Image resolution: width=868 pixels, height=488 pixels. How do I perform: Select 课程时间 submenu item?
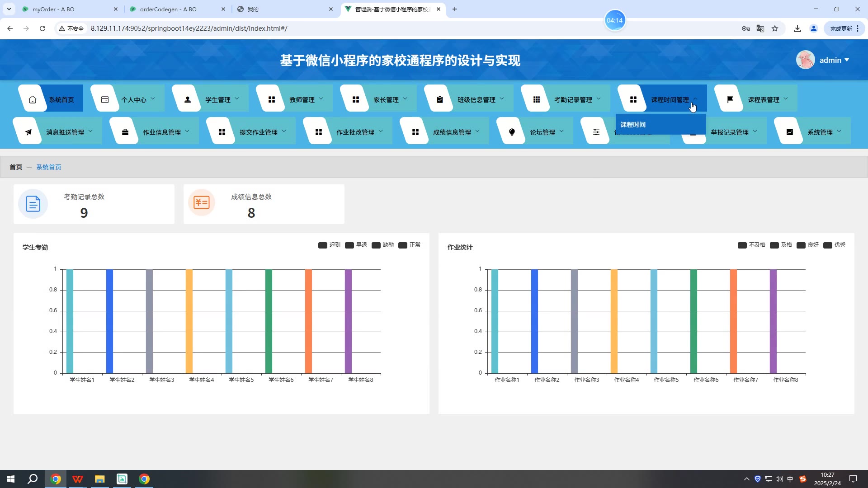pyautogui.click(x=633, y=125)
